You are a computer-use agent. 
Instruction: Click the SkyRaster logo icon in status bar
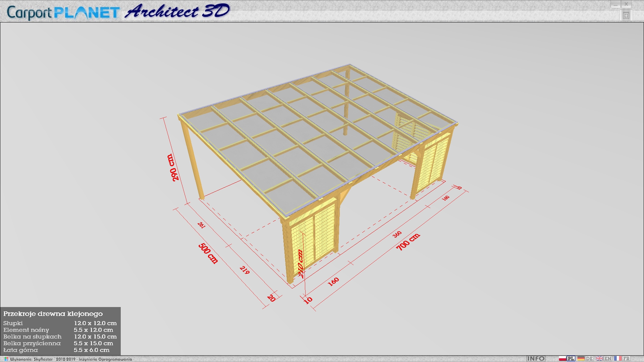pos(6,359)
